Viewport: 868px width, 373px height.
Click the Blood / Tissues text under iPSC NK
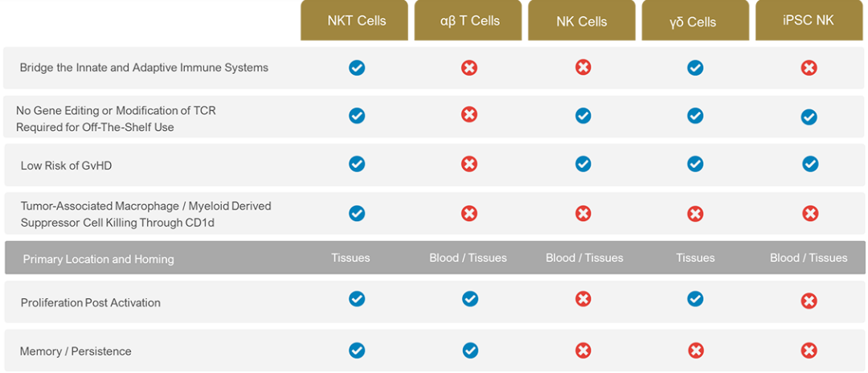[x=809, y=258]
